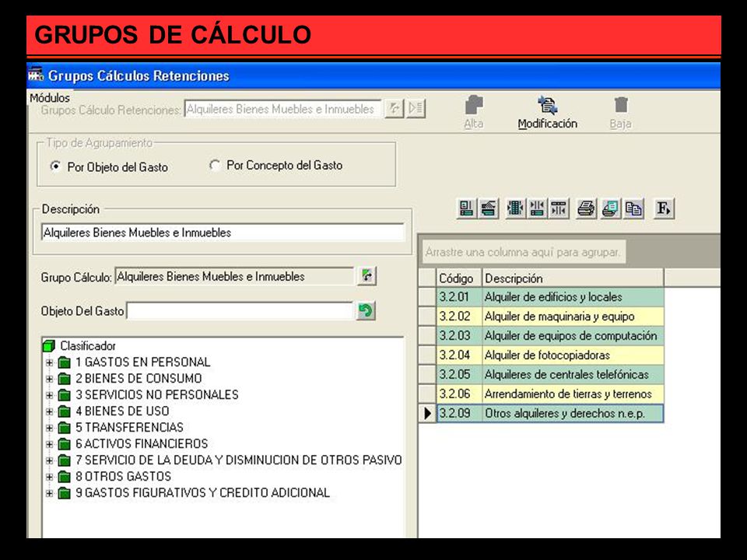Image resolution: width=747 pixels, height=560 pixels.
Task: Select Por Objeto del Gasto radio button
Action: click(x=56, y=166)
